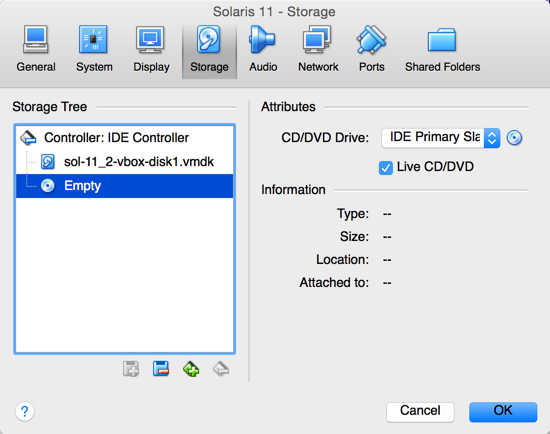Image resolution: width=550 pixels, height=434 pixels.
Task: Click the remove controller icon
Action: pos(221,369)
